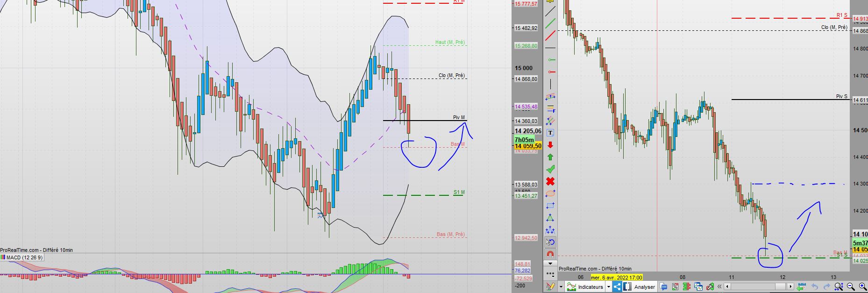
Task: Open the chat comments icon
Action: point(663,286)
